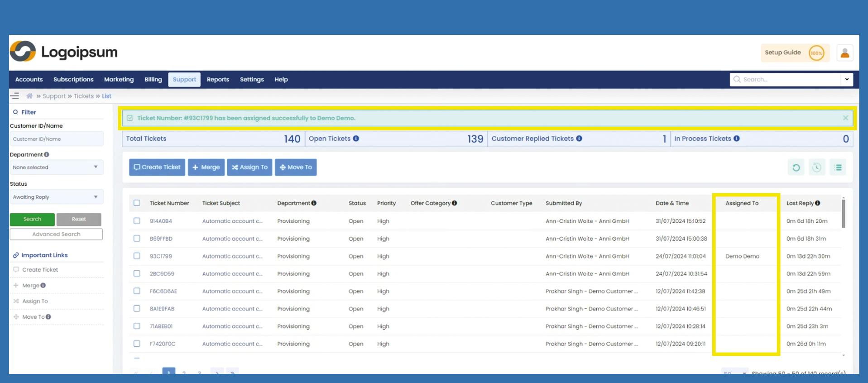
Task: Toggle the select-all tickets header checkbox
Action: click(137, 203)
